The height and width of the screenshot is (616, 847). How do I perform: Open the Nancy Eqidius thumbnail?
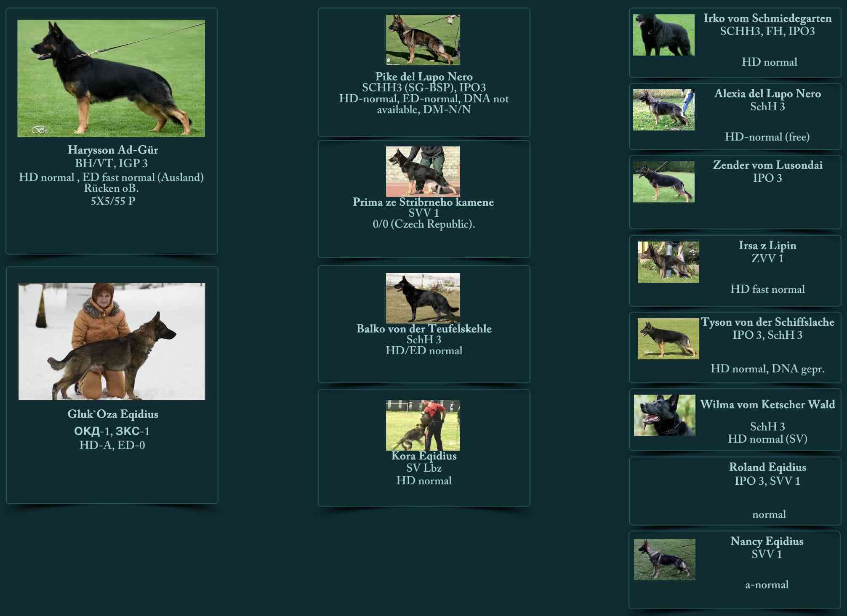pos(664,560)
